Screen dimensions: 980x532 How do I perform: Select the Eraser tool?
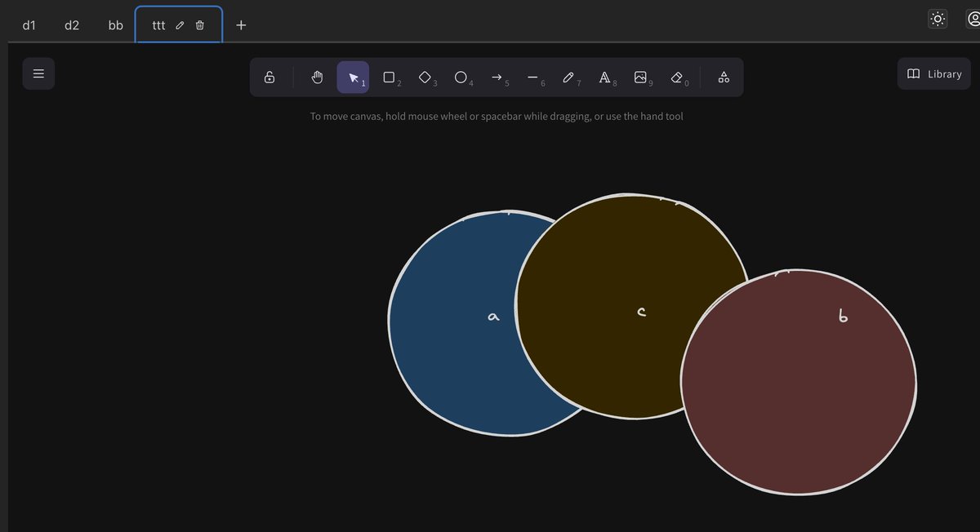click(x=677, y=78)
